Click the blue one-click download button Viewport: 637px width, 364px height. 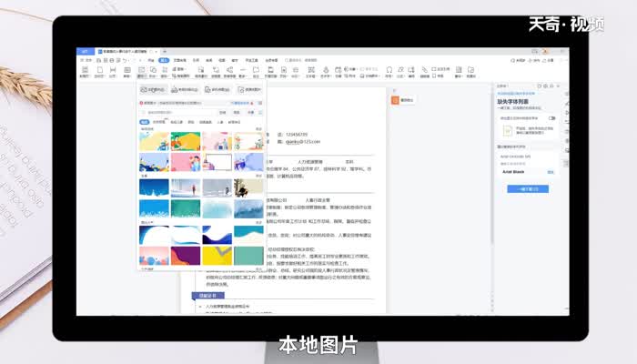(528, 189)
